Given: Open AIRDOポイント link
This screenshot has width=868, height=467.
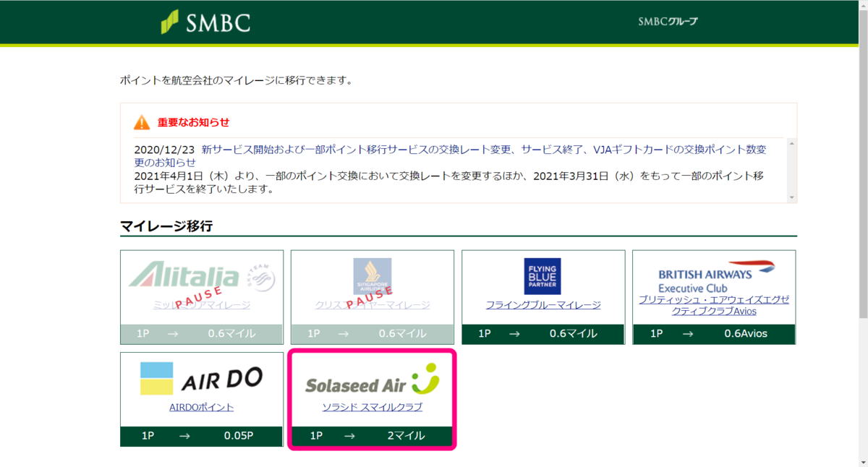Looking at the screenshot, I should [x=202, y=407].
